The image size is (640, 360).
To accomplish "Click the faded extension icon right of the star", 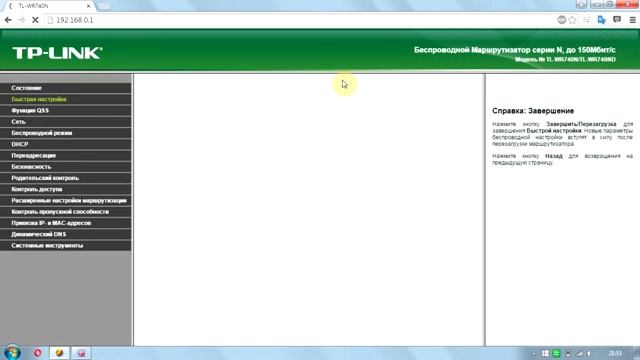I will (x=587, y=20).
